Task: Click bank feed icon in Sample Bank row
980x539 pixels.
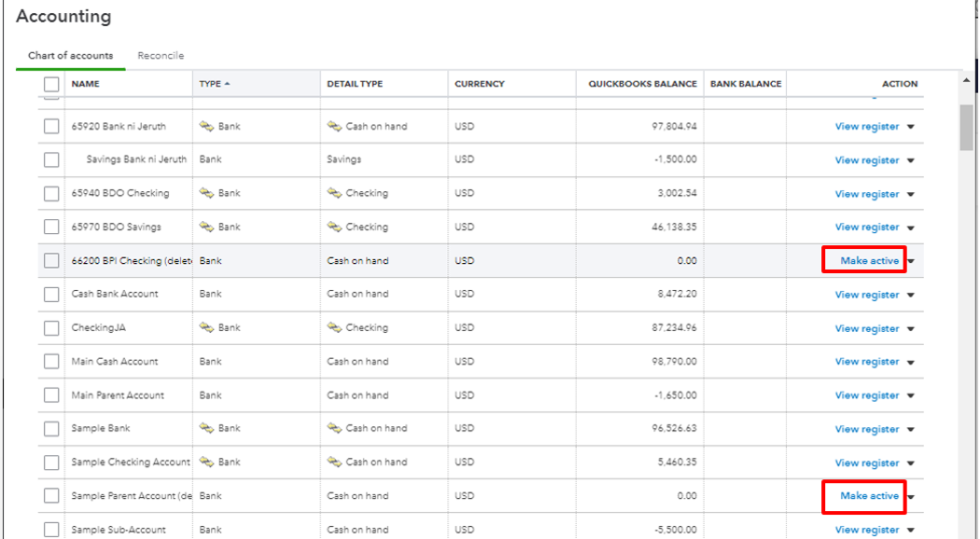Action: [x=206, y=428]
